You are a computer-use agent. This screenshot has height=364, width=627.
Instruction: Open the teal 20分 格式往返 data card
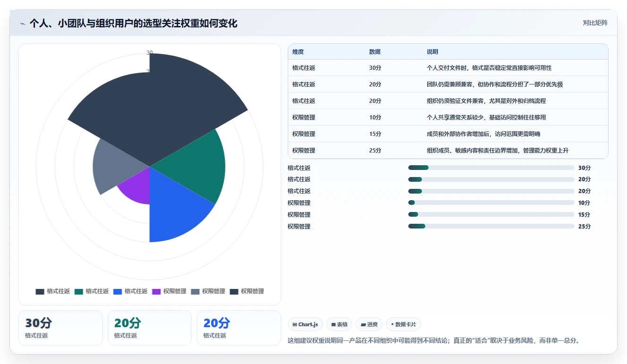click(150, 328)
